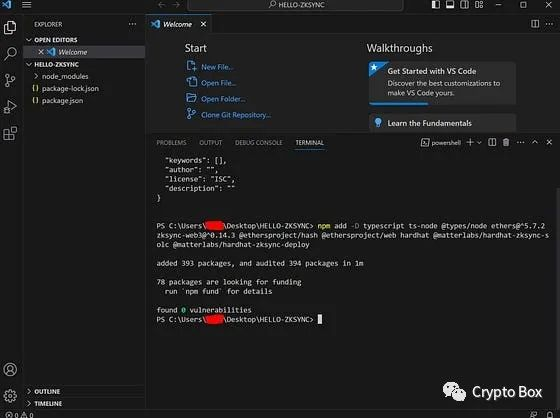
Task: Toggle the primary side bar layout icon
Action: (x=436, y=5)
